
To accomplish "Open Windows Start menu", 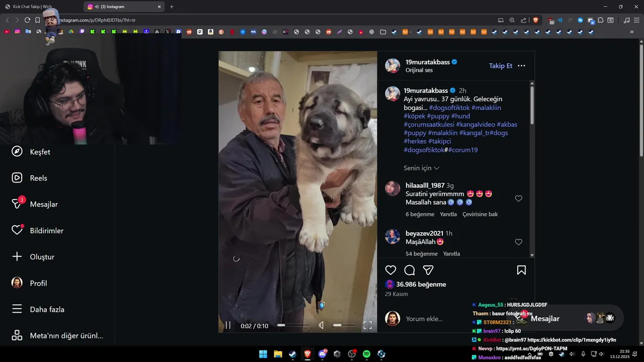I will (x=263, y=354).
